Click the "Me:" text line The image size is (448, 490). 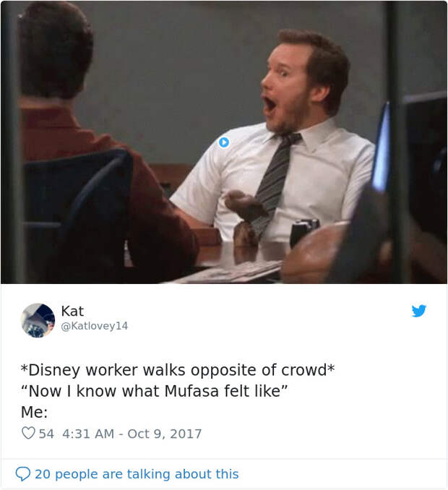pyautogui.click(x=35, y=412)
